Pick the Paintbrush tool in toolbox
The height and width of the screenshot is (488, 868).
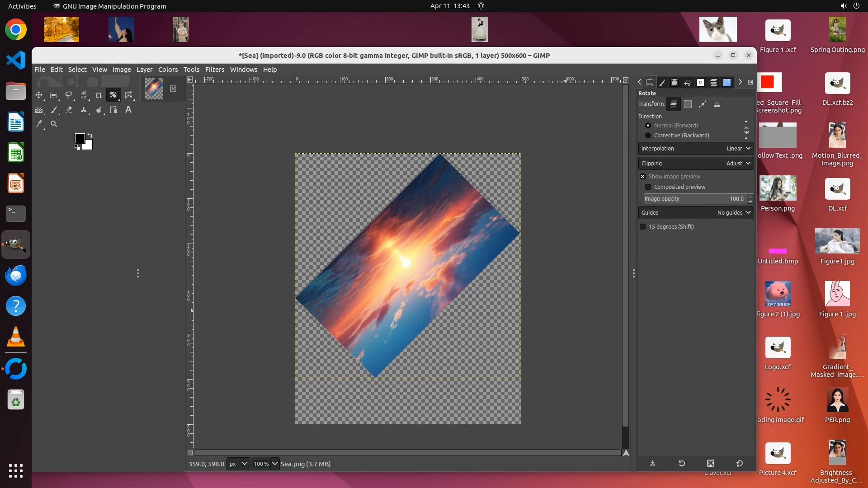[54, 110]
